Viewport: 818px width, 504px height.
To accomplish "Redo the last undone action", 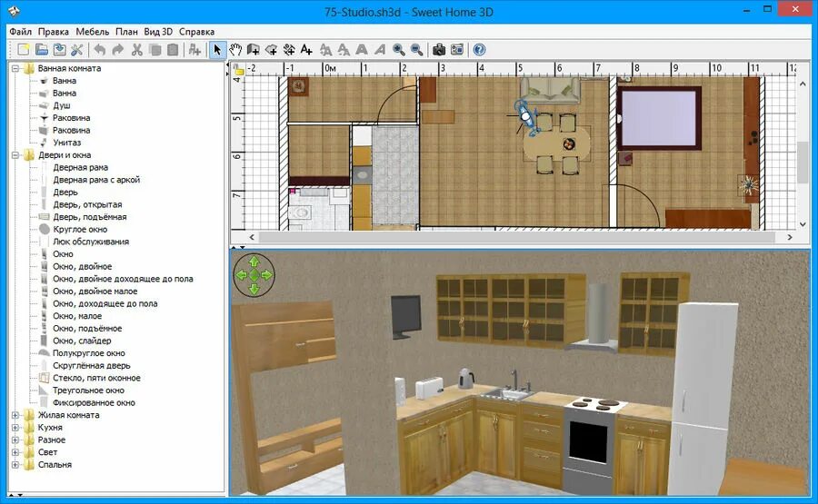I will point(118,50).
